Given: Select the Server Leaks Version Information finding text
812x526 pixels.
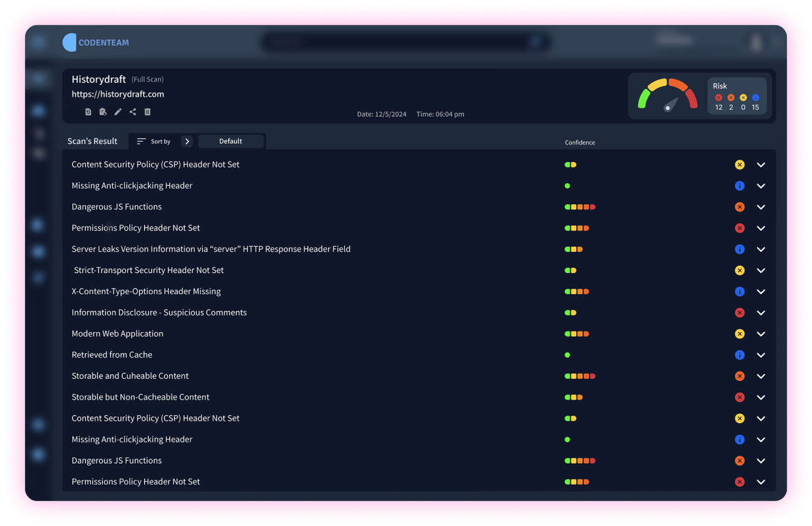Looking at the screenshot, I should click(x=211, y=249).
